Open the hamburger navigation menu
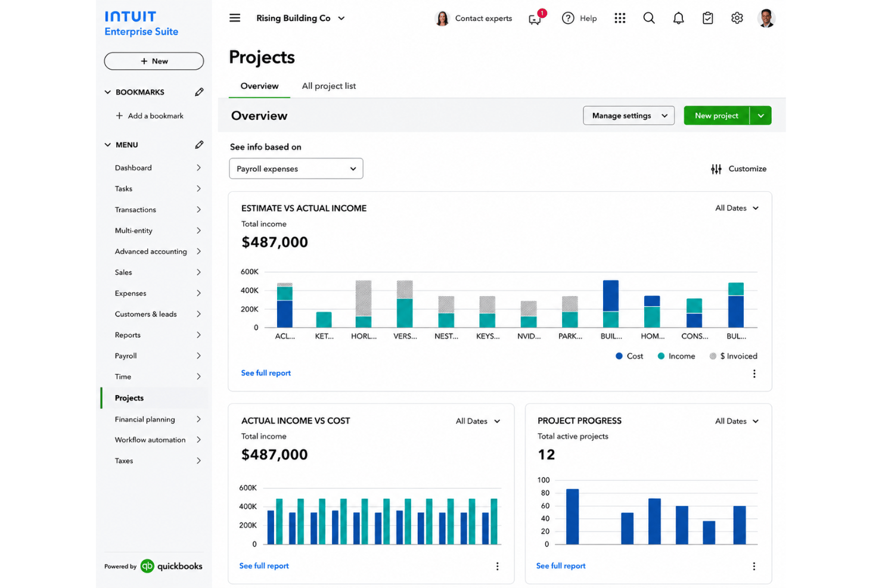This screenshot has width=882, height=588. coord(235,18)
